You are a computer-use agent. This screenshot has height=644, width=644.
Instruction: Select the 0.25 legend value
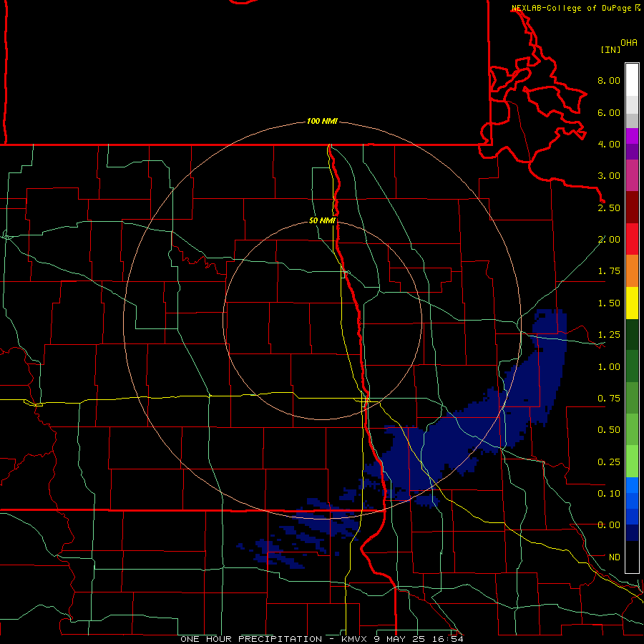point(609,462)
